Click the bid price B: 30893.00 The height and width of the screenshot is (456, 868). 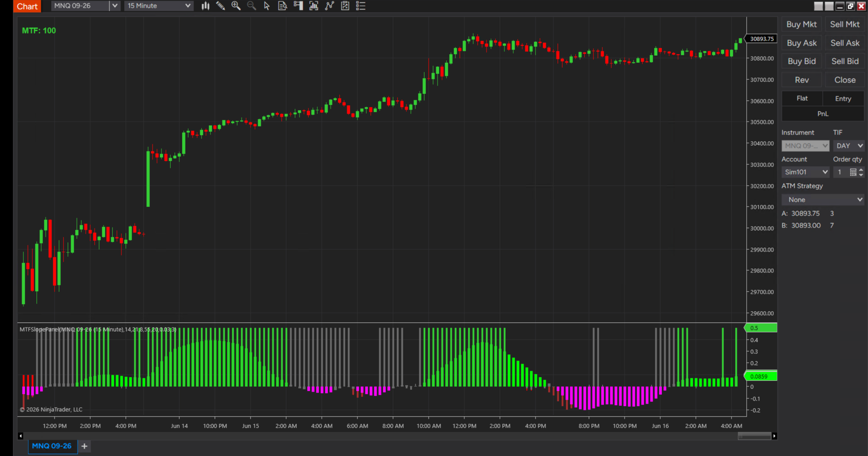coord(801,226)
